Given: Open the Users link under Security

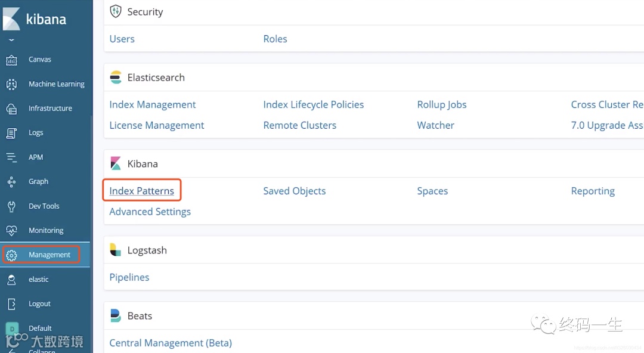Looking at the screenshot, I should click(122, 39).
